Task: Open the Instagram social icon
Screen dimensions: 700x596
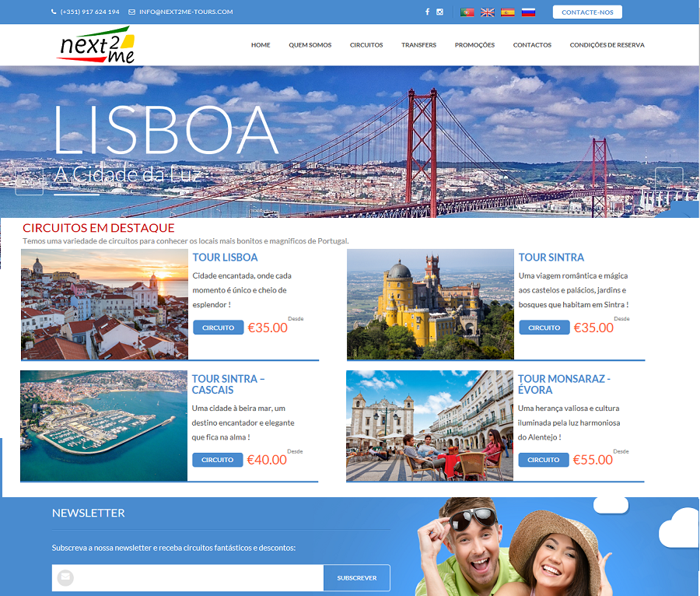Action: (x=439, y=12)
